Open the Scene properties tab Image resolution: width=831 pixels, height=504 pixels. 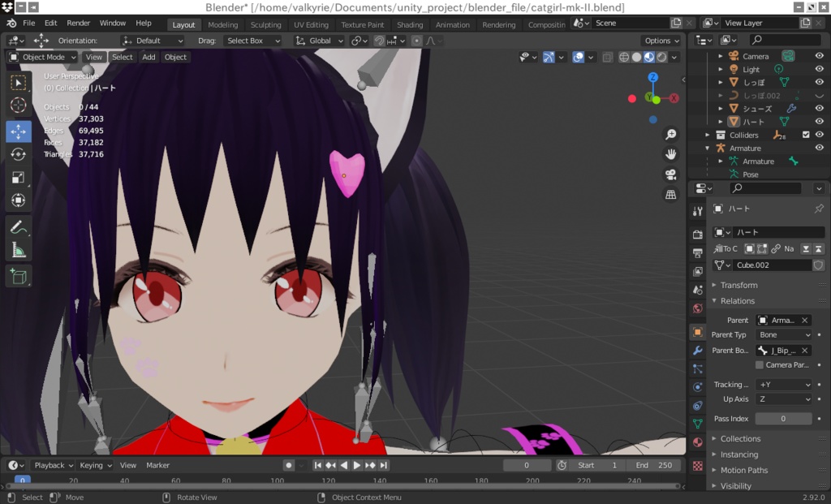pos(697,290)
